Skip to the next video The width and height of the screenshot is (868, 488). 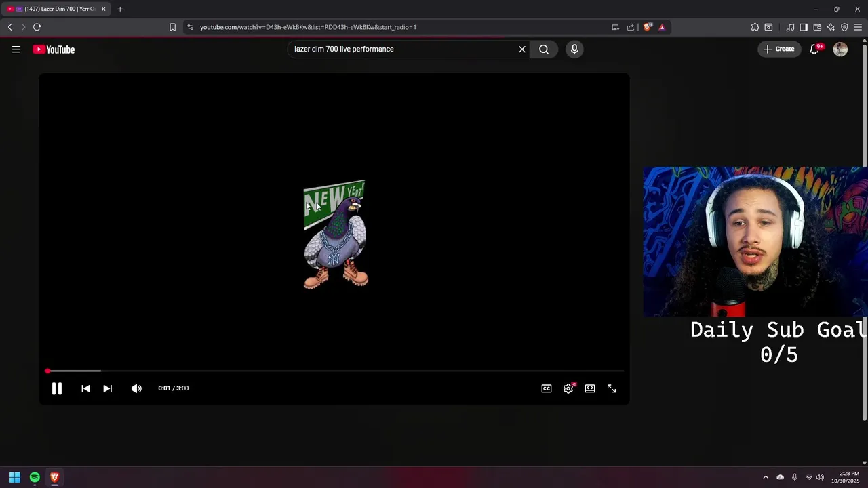click(x=107, y=388)
